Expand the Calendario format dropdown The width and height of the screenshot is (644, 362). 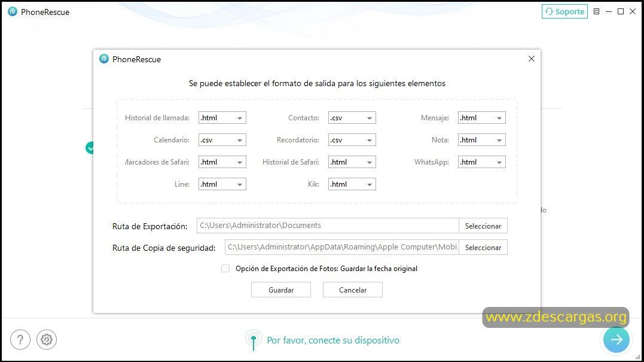click(222, 140)
